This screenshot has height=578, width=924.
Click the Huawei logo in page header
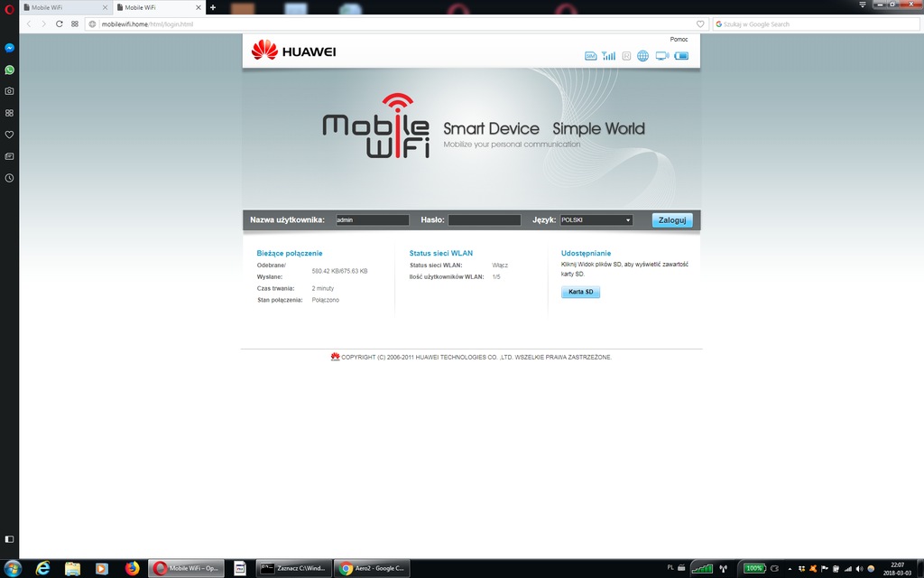(293, 51)
